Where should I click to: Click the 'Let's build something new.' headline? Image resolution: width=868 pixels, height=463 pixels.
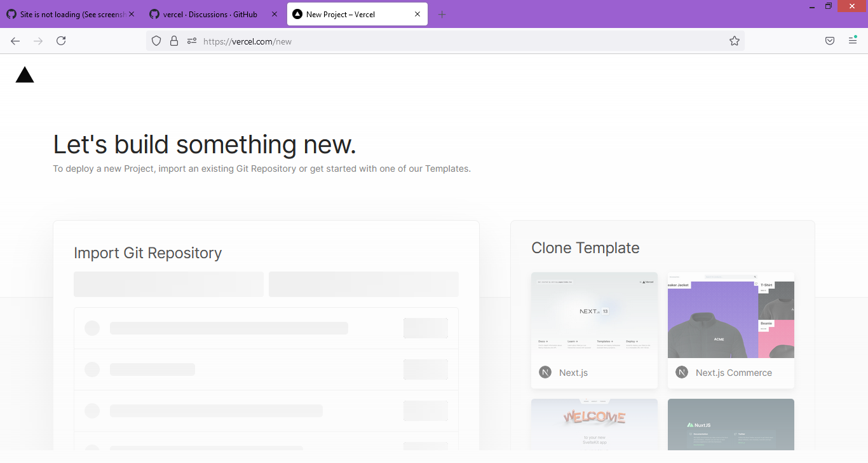205,145
